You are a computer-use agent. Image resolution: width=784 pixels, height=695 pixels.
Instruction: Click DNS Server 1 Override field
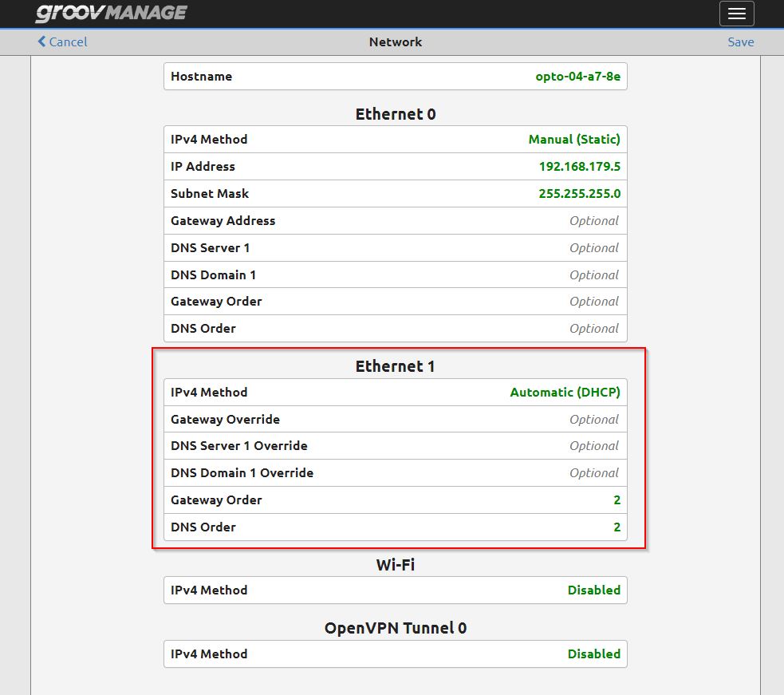coord(395,446)
